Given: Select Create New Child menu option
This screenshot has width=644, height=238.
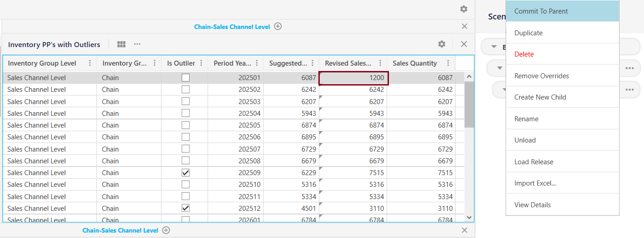Looking at the screenshot, I should point(562,97).
